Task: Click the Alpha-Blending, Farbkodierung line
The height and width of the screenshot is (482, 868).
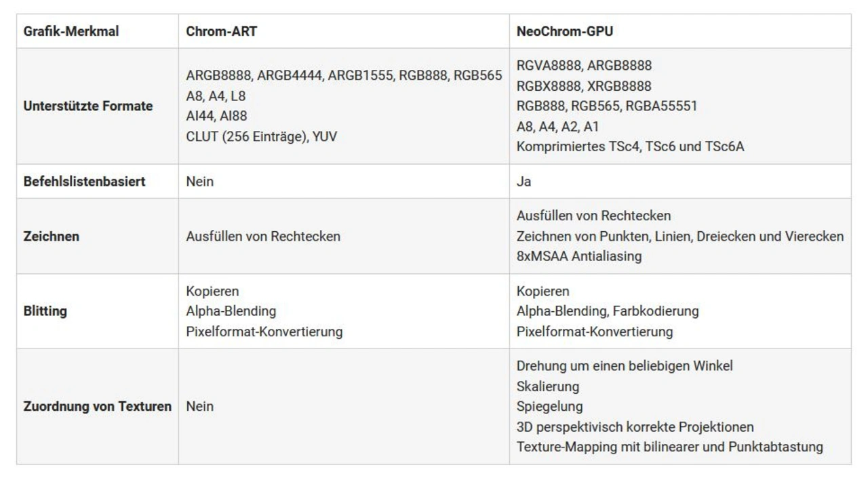Action: [x=607, y=311]
